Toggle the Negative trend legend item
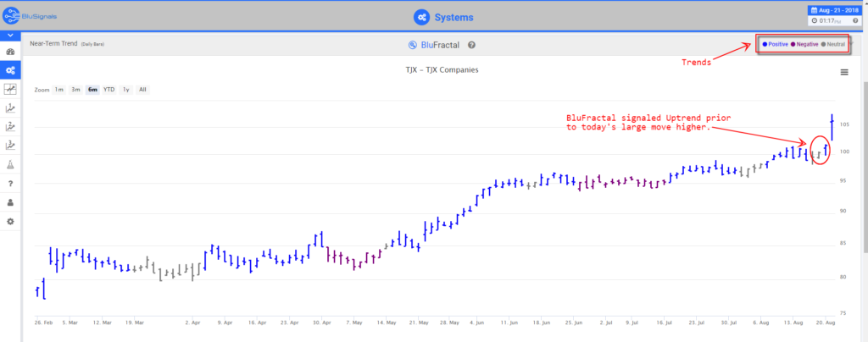 click(805, 44)
